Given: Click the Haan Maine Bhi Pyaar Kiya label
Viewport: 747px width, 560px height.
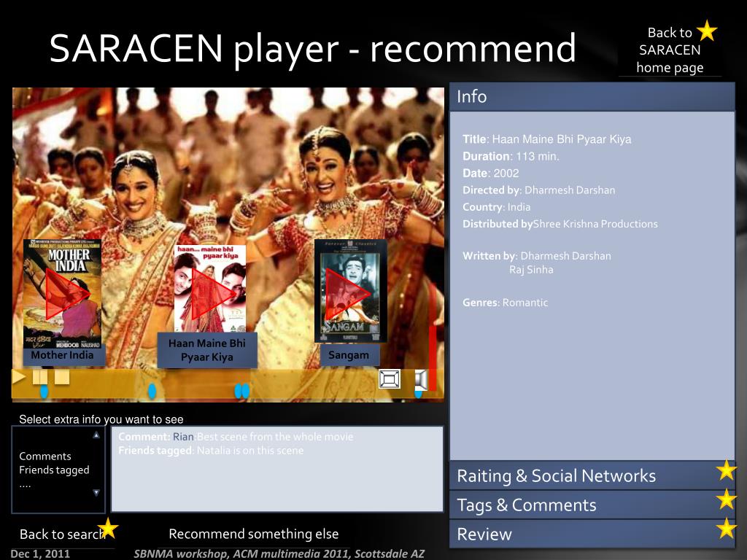Looking at the screenshot, I should pos(207,350).
